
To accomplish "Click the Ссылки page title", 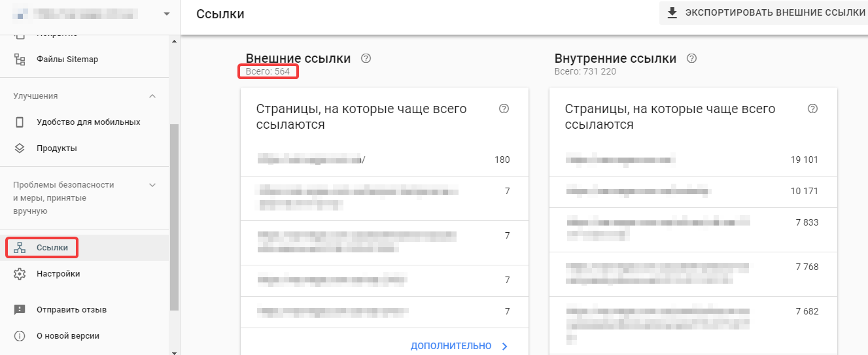I will pyautogui.click(x=220, y=14).
